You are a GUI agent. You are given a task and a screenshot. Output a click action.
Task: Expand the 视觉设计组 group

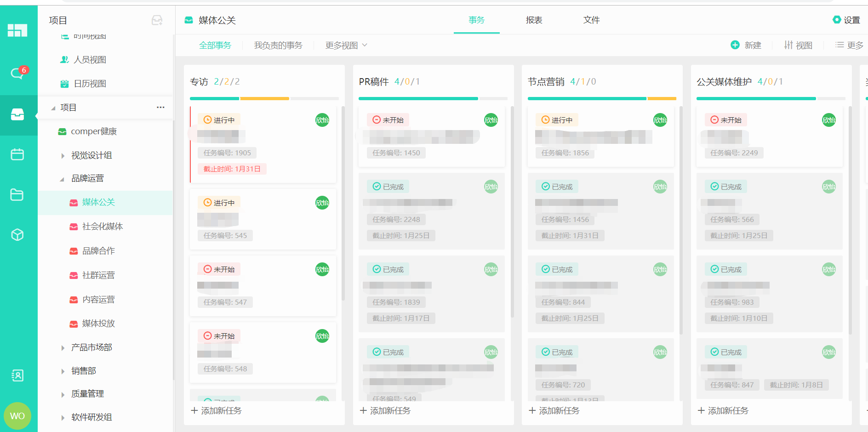63,156
